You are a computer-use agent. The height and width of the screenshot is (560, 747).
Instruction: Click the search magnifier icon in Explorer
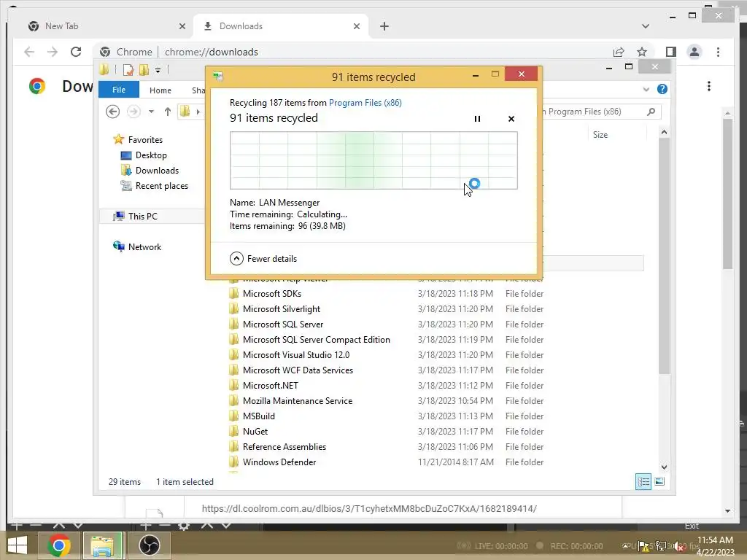point(651,112)
